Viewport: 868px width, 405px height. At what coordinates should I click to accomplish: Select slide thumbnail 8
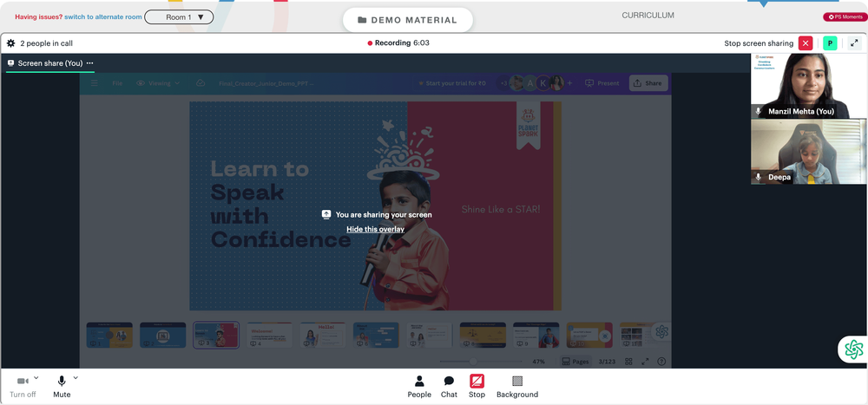click(483, 335)
